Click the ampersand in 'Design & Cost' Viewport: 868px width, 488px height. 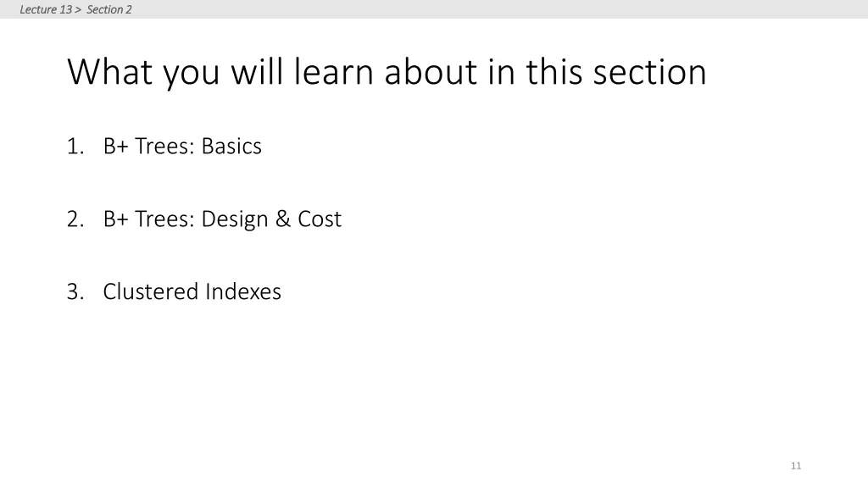click(282, 219)
